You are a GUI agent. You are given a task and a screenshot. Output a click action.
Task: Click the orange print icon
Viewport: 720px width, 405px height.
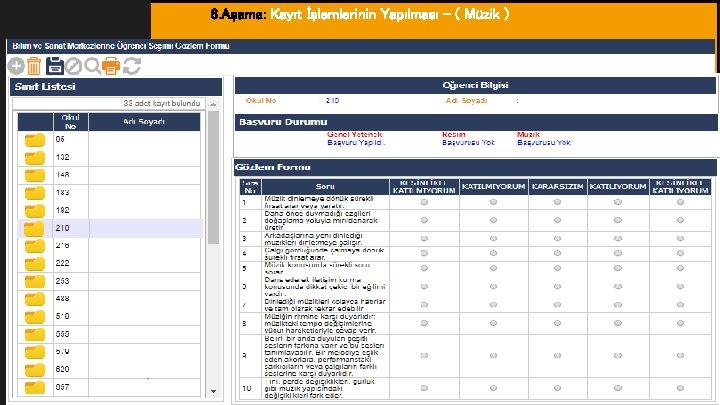[111, 66]
